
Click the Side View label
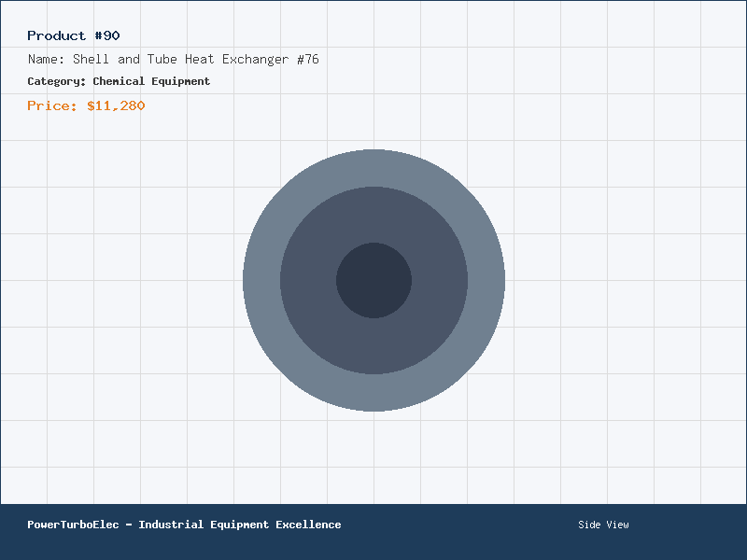603,525
